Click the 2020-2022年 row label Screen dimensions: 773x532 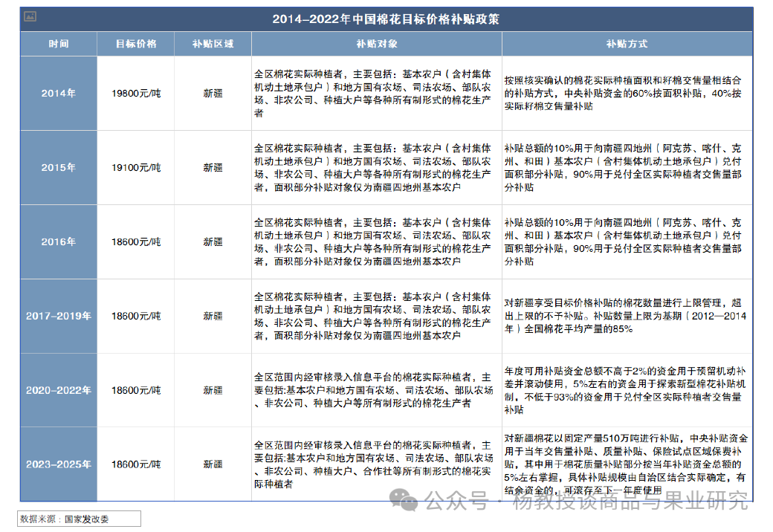click(x=57, y=389)
